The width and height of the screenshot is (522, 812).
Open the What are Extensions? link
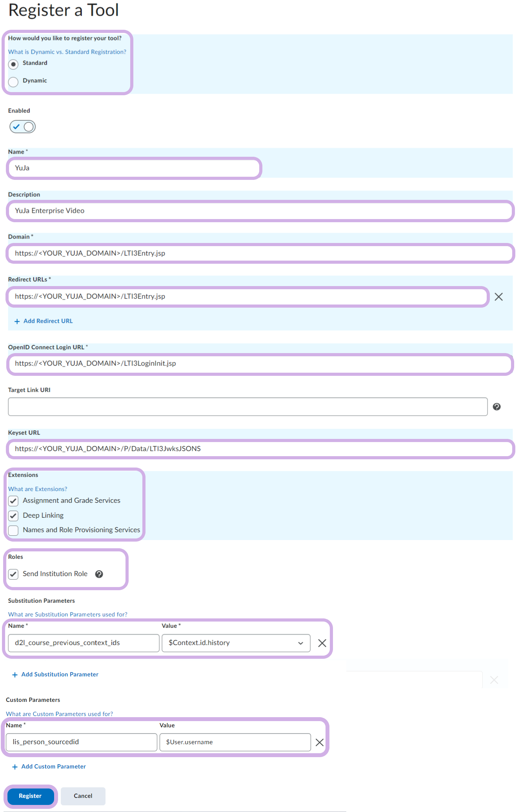(38, 489)
